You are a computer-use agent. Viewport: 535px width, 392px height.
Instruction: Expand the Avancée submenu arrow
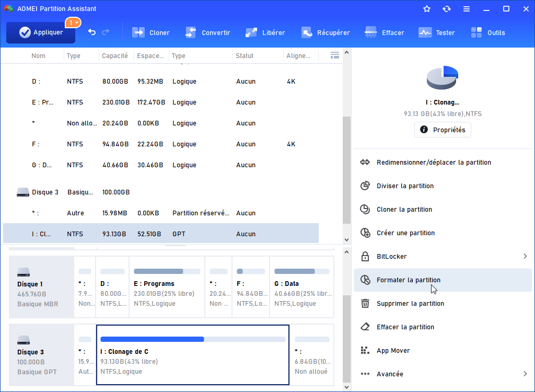[x=525, y=374]
